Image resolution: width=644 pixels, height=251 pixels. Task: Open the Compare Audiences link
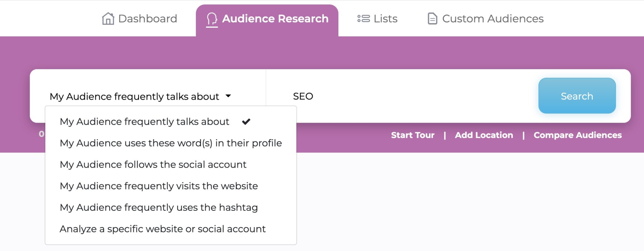[578, 135]
